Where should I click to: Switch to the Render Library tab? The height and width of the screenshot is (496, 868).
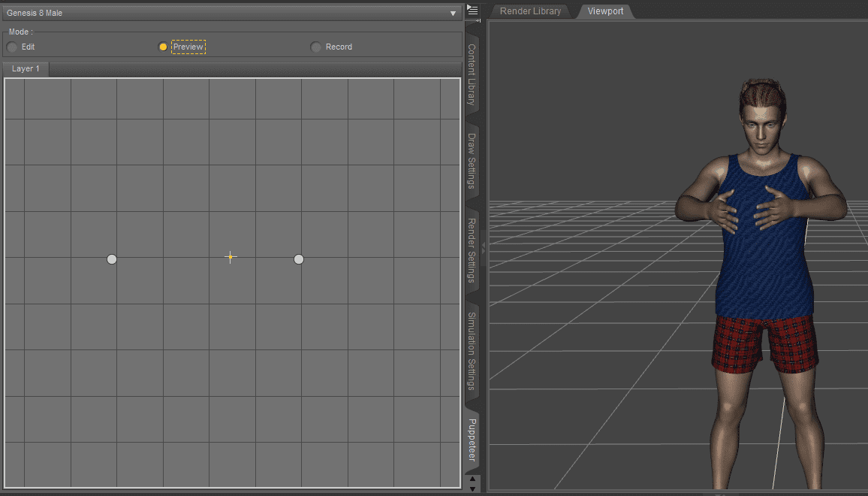point(530,11)
